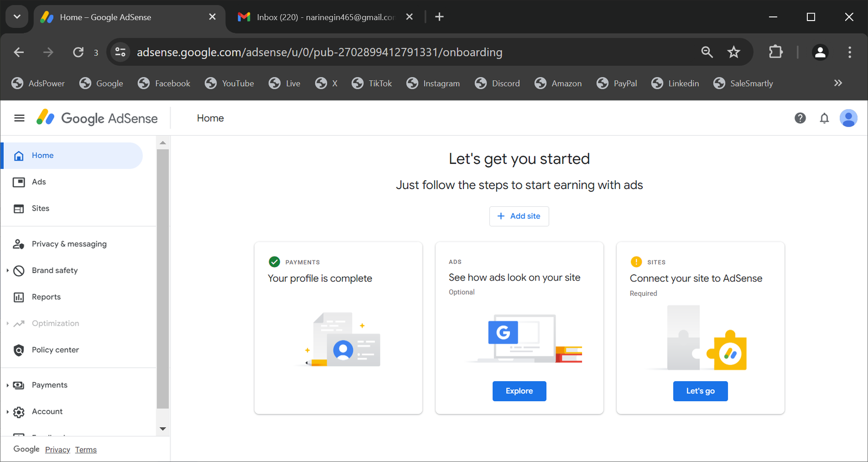Expand the Account sidebar section
Viewport: 868px width, 462px height.
pos(8,412)
